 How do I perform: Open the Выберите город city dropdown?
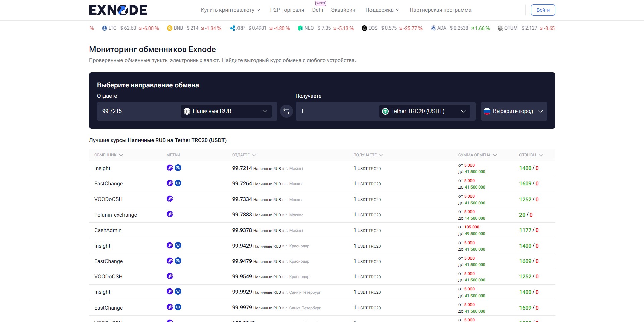514,111
